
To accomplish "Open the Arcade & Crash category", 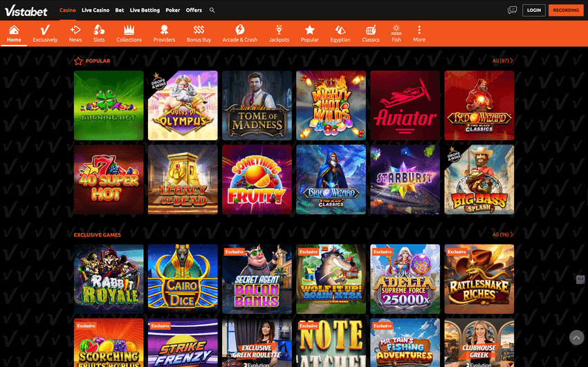I will (240, 34).
